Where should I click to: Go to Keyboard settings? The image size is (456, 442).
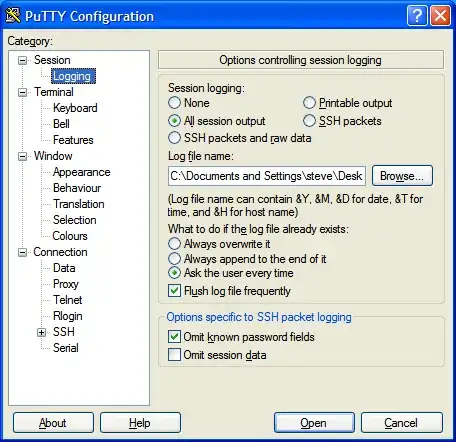tap(75, 108)
